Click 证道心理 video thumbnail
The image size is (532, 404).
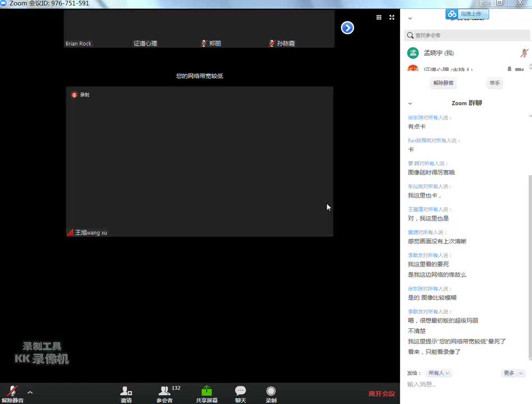[x=165, y=29]
